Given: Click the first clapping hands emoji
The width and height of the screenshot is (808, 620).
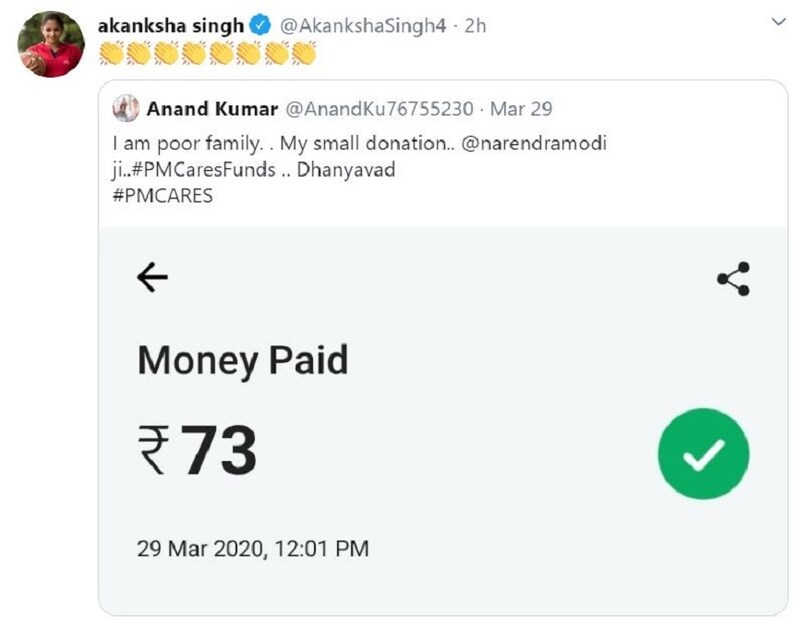Looking at the screenshot, I should (110, 54).
